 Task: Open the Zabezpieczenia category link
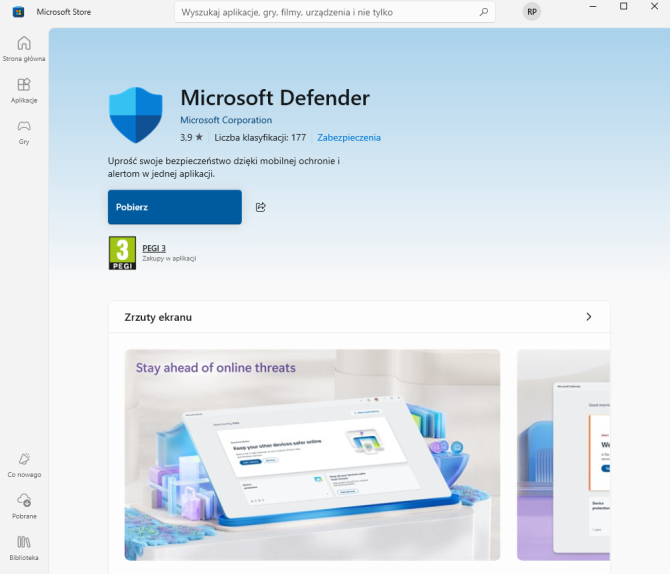coord(349,138)
